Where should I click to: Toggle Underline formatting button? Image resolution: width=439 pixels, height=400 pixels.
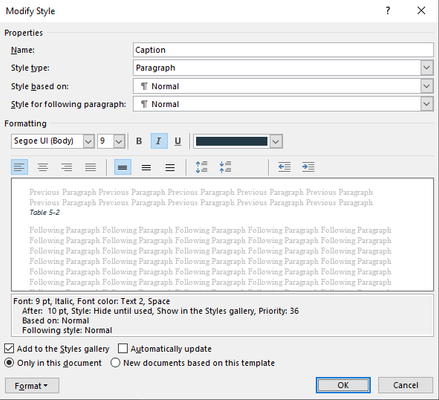[x=178, y=141]
